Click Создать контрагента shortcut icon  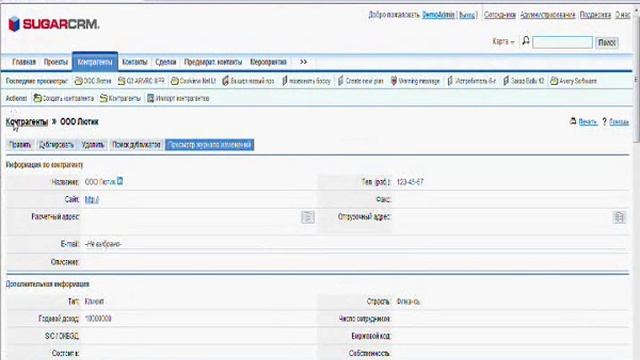point(38,98)
